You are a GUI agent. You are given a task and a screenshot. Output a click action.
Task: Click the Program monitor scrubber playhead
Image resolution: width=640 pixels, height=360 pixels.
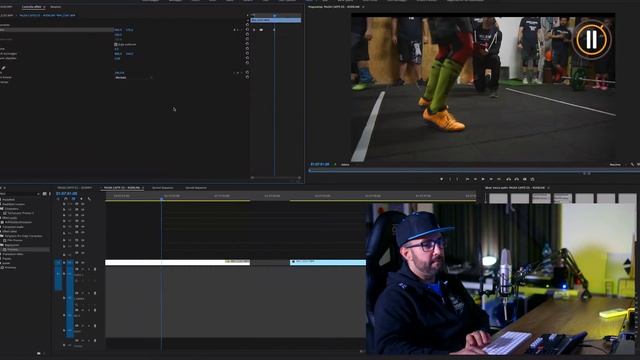tap(310, 171)
